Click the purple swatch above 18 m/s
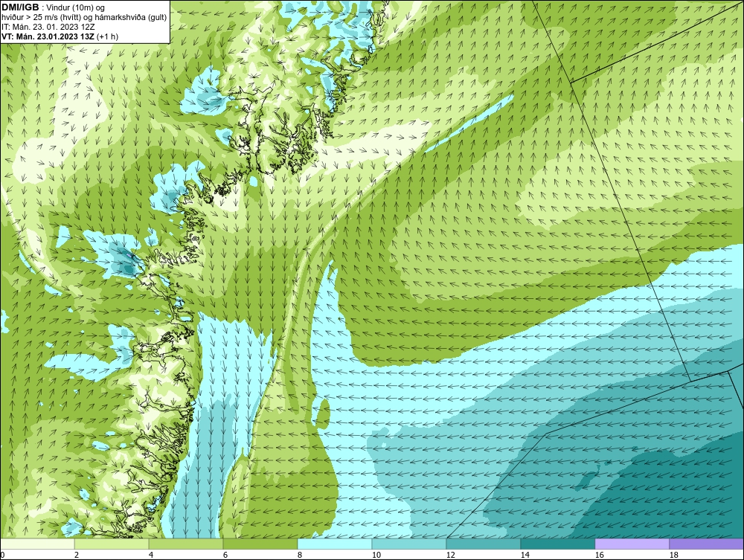The width and height of the screenshot is (744, 560). 707,544
